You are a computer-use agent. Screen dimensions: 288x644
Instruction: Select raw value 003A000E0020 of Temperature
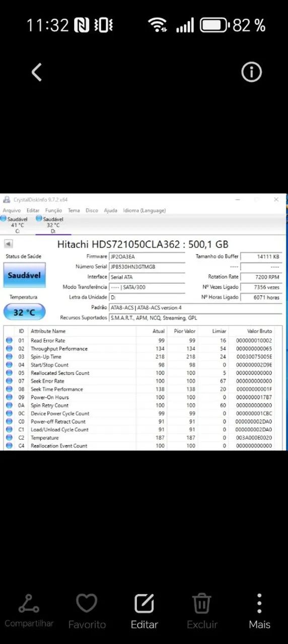pyautogui.click(x=254, y=438)
